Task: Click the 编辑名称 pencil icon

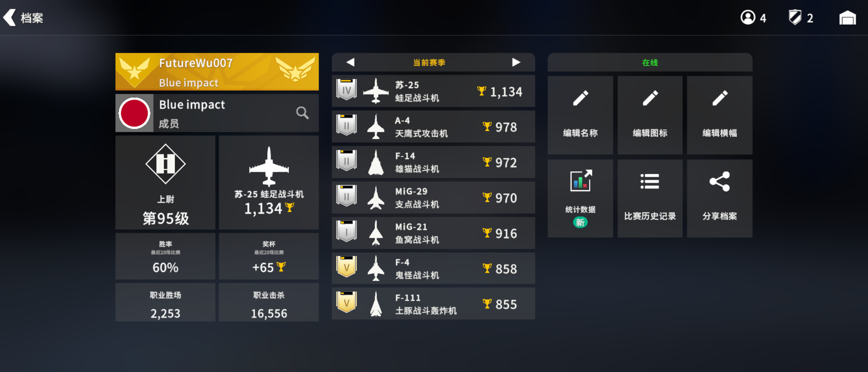Action: (580, 99)
